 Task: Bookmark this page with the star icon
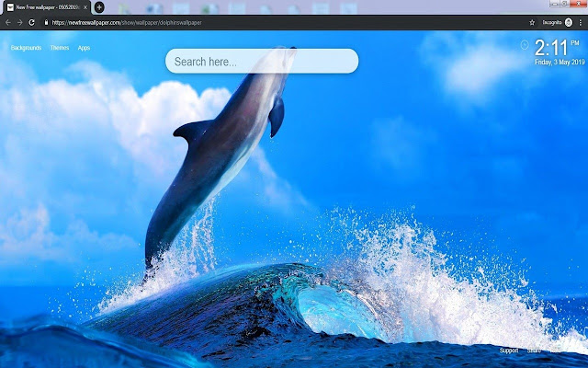pyautogui.click(x=532, y=22)
